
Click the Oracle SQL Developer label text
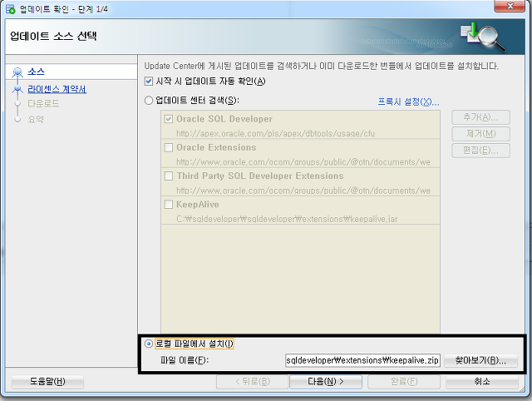[x=224, y=119]
